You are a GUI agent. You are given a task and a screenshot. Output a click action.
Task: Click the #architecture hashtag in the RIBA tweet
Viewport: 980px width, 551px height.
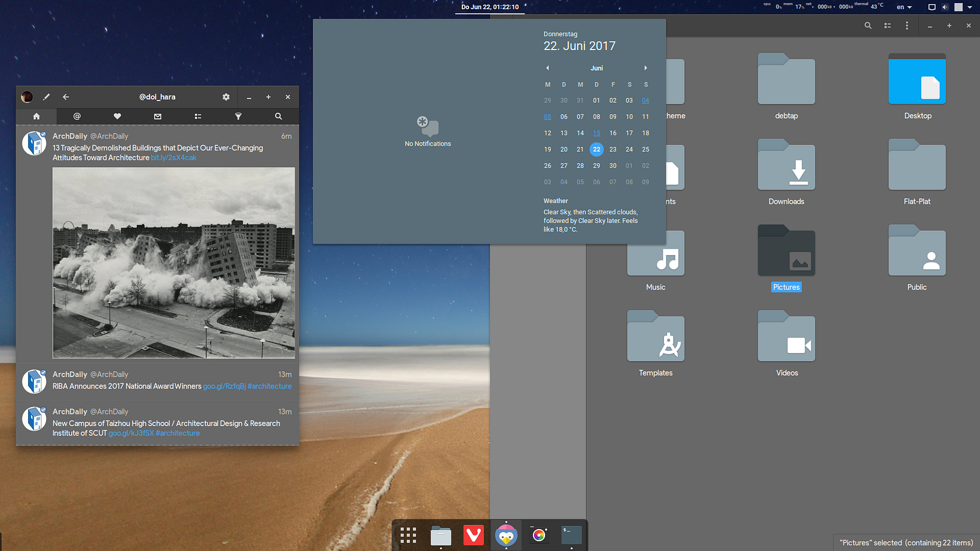point(269,386)
